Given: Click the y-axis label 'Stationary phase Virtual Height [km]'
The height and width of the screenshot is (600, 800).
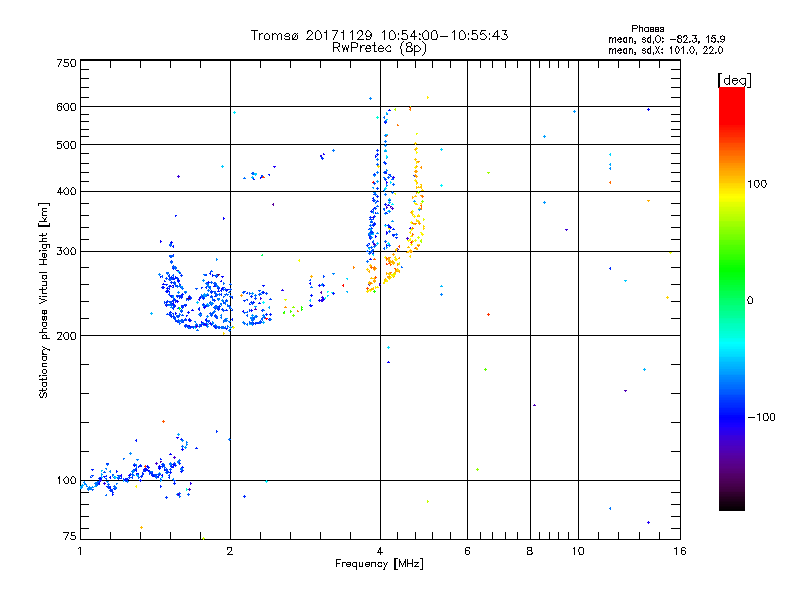Looking at the screenshot, I should pos(44,300).
